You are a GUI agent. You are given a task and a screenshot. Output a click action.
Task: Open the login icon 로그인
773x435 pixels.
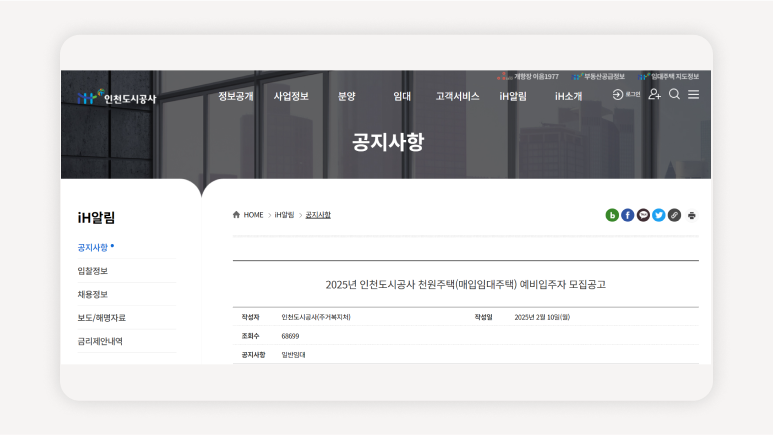pos(626,94)
